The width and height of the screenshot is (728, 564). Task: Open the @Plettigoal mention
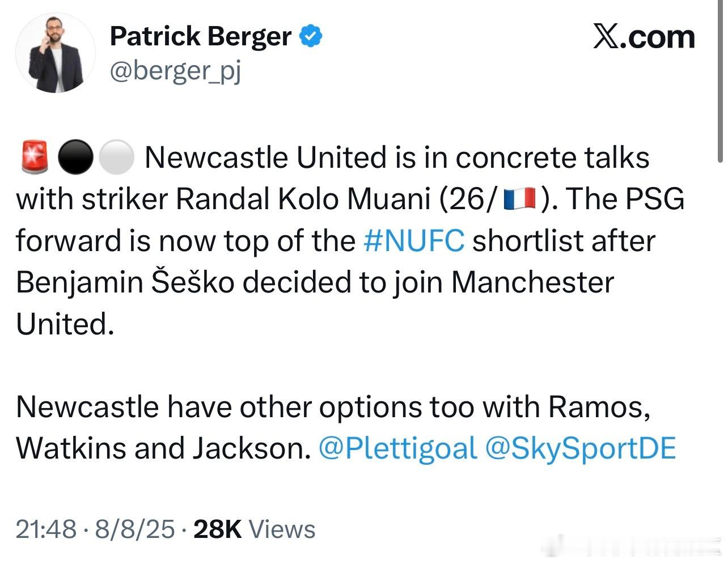pyautogui.click(x=398, y=448)
